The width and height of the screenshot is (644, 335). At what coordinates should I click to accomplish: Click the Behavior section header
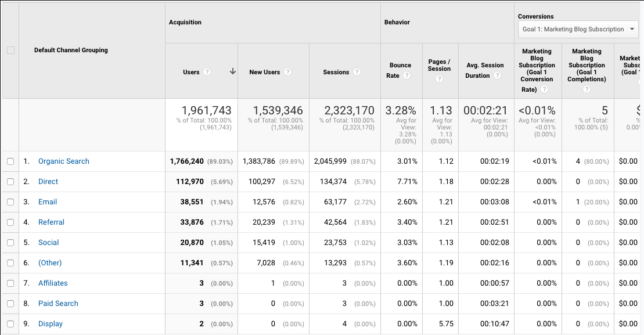tap(397, 22)
